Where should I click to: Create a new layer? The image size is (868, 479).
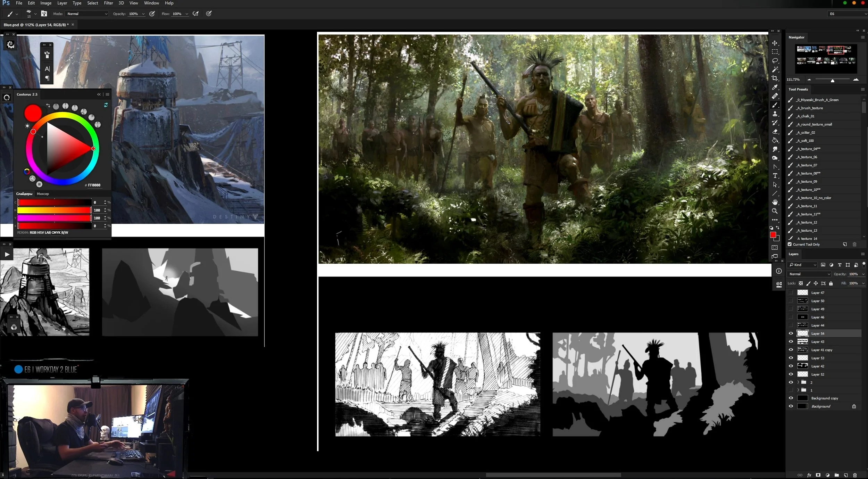point(846,475)
